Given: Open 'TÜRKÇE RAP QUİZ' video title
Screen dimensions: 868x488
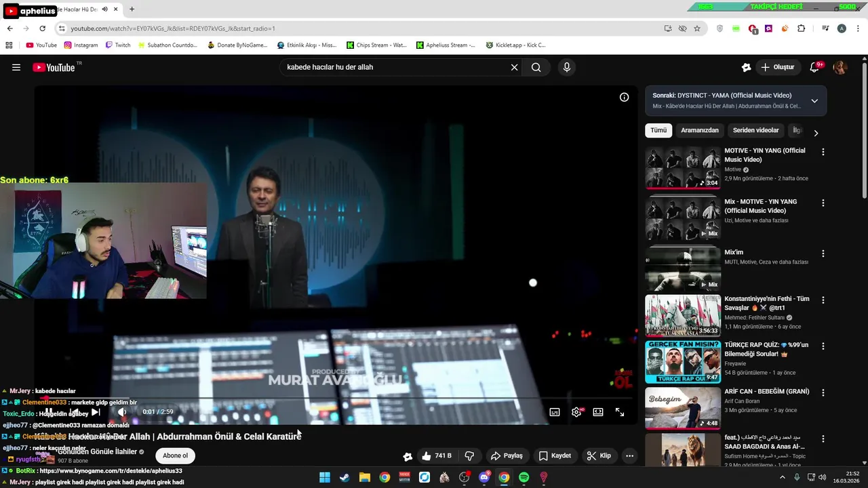Looking at the screenshot, I should coord(766,349).
